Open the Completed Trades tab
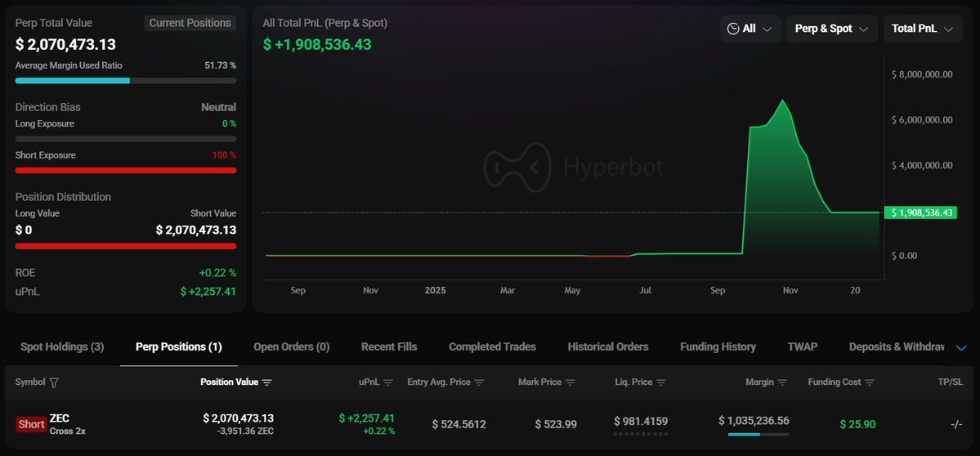Viewport: 980px width, 456px height. [492, 346]
